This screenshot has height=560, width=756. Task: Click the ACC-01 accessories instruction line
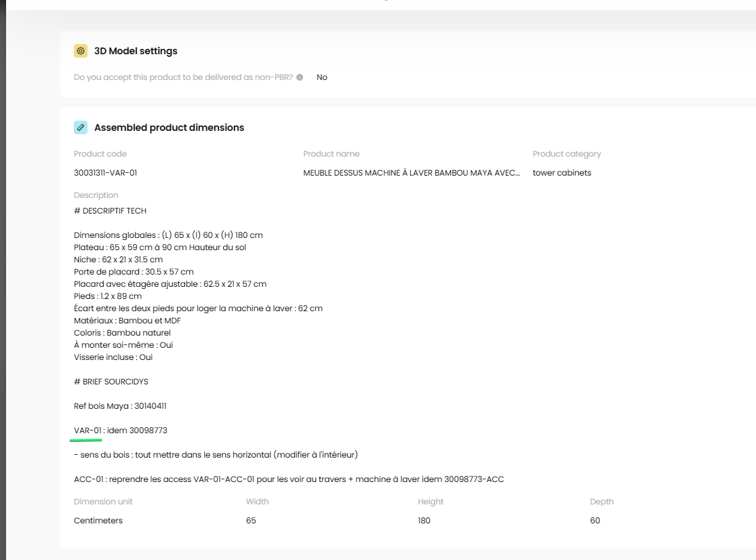(x=289, y=479)
